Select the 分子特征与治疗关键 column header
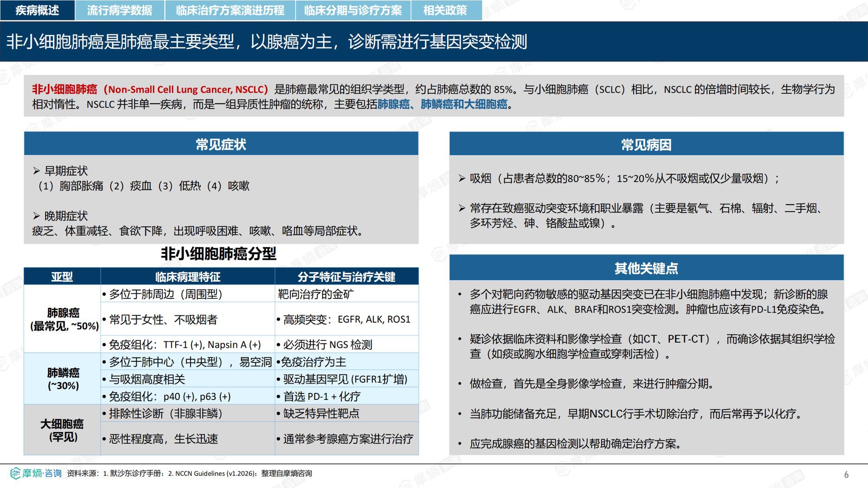Image resolution: width=868 pixels, height=488 pixels. 346,276
